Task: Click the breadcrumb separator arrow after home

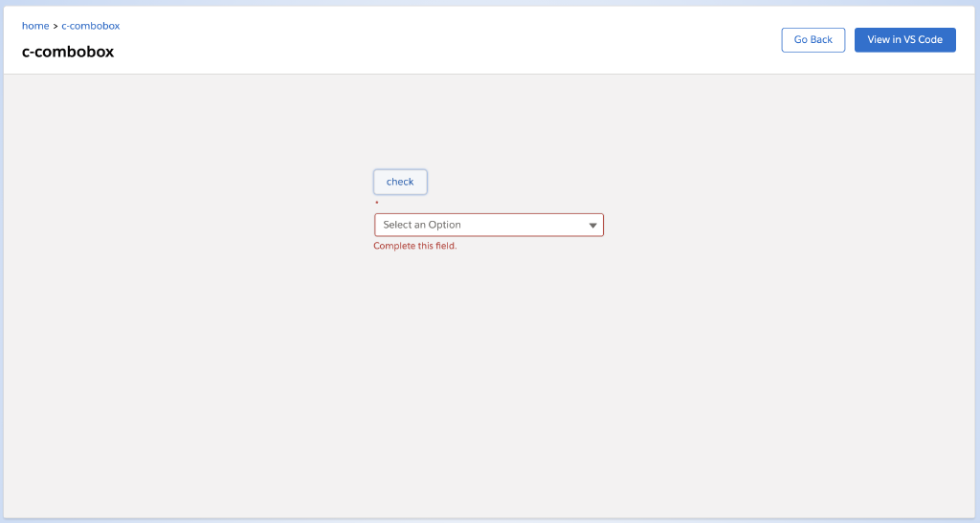Action: pyautogui.click(x=56, y=26)
